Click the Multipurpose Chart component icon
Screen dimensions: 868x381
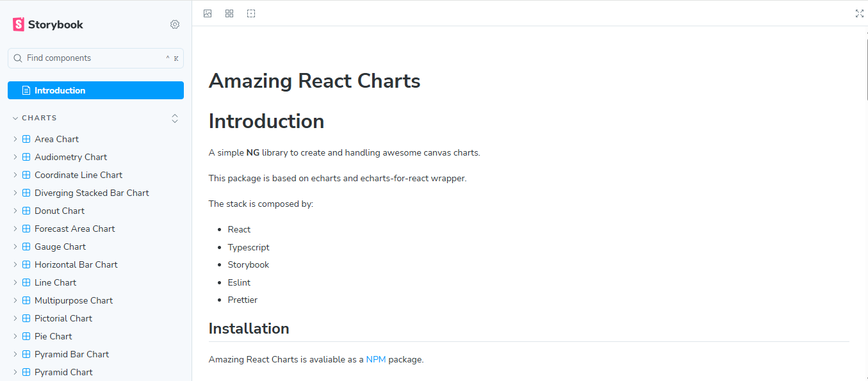pyautogui.click(x=26, y=300)
